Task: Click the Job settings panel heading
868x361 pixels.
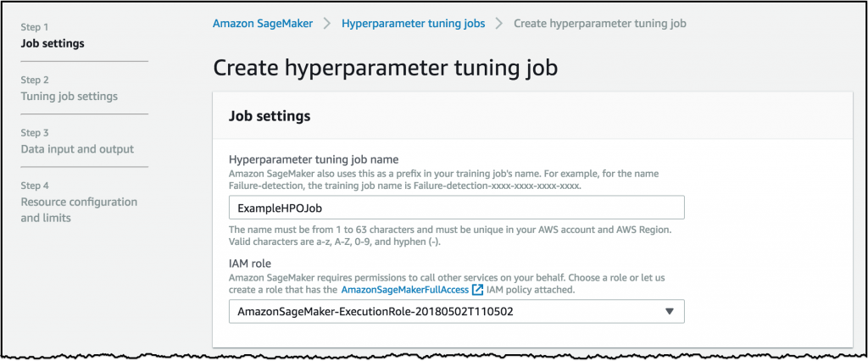Action: [270, 116]
